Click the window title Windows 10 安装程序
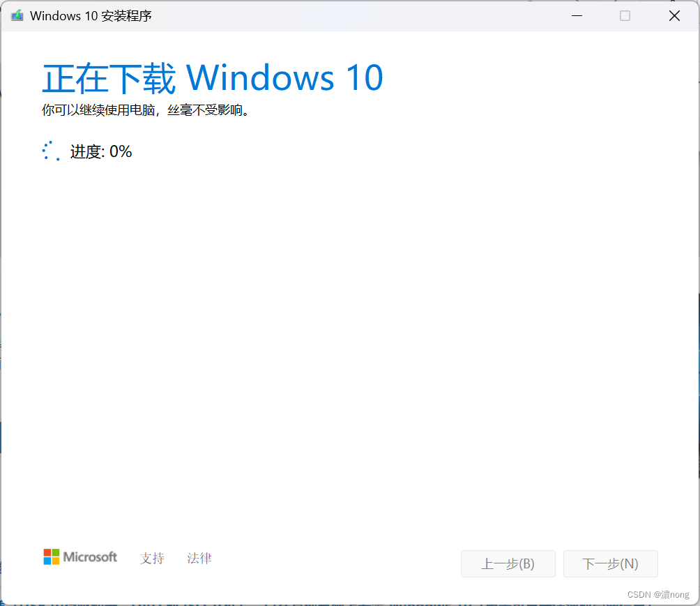The height and width of the screenshot is (606, 700). [91, 16]
